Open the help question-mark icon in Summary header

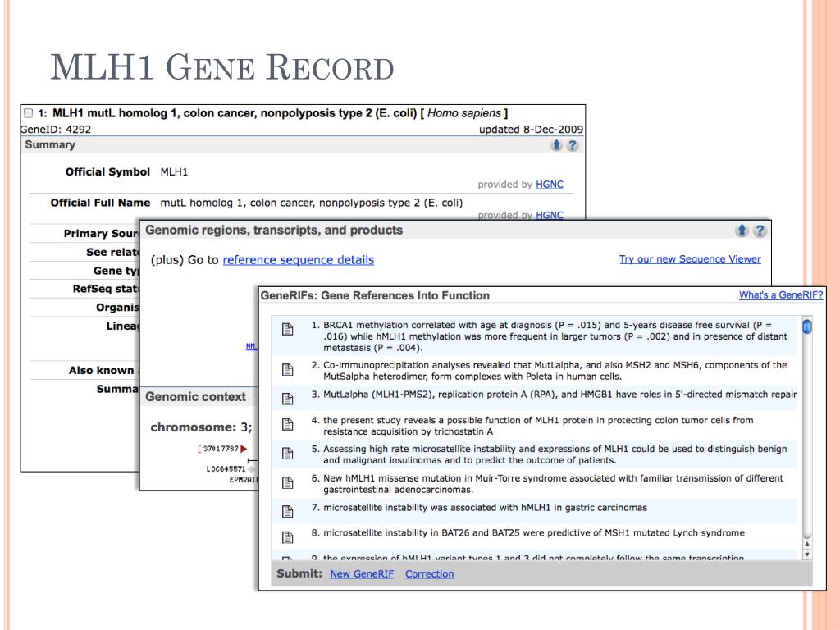[x=572, y=145]
